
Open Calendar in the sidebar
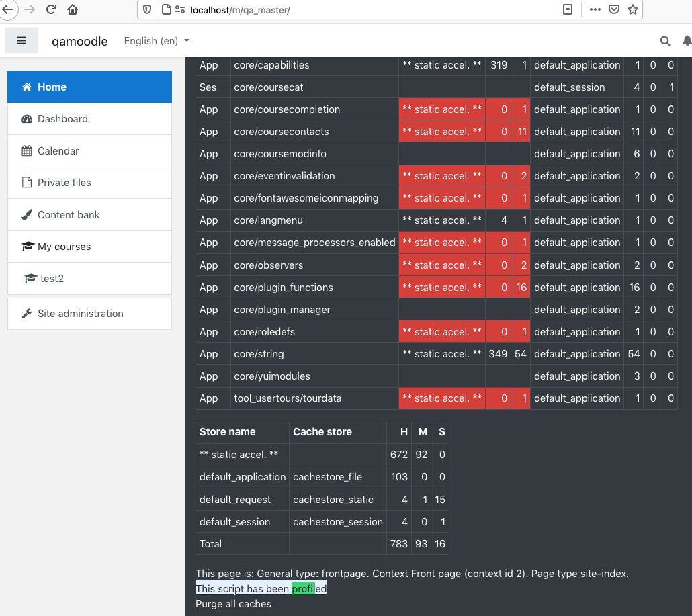point(89,151)
